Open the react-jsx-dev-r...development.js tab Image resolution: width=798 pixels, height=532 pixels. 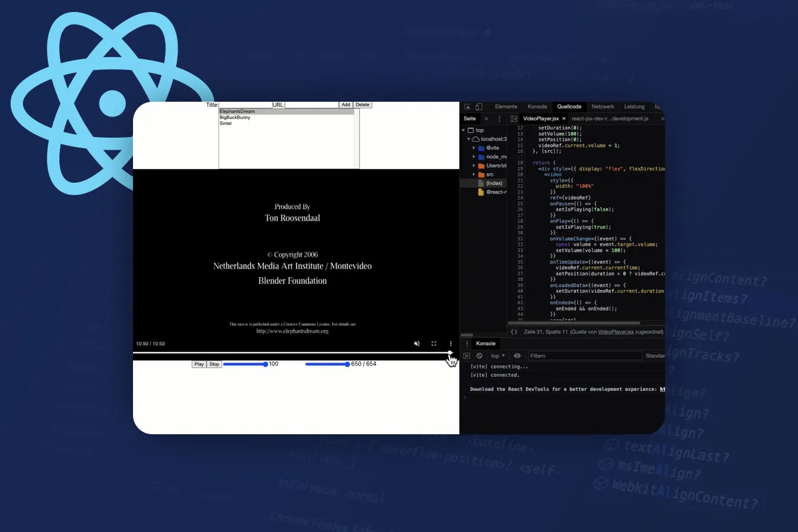(x=610, y=118)
